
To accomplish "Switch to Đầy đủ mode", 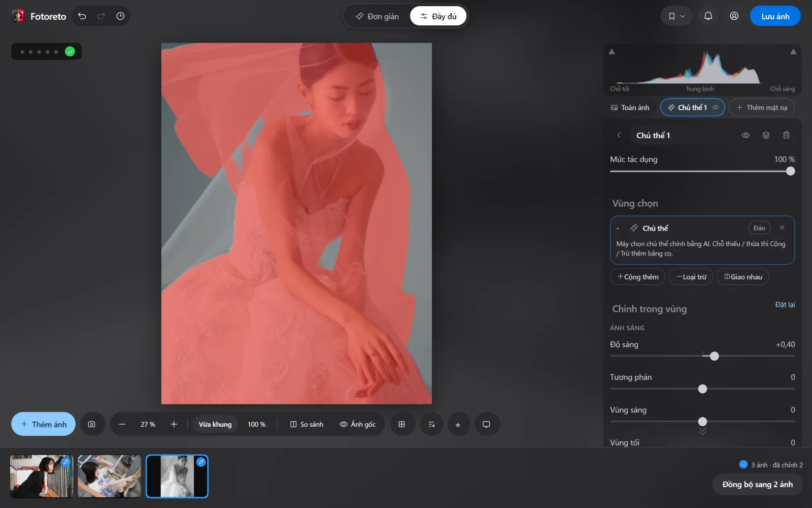I will tap(438, 16).
